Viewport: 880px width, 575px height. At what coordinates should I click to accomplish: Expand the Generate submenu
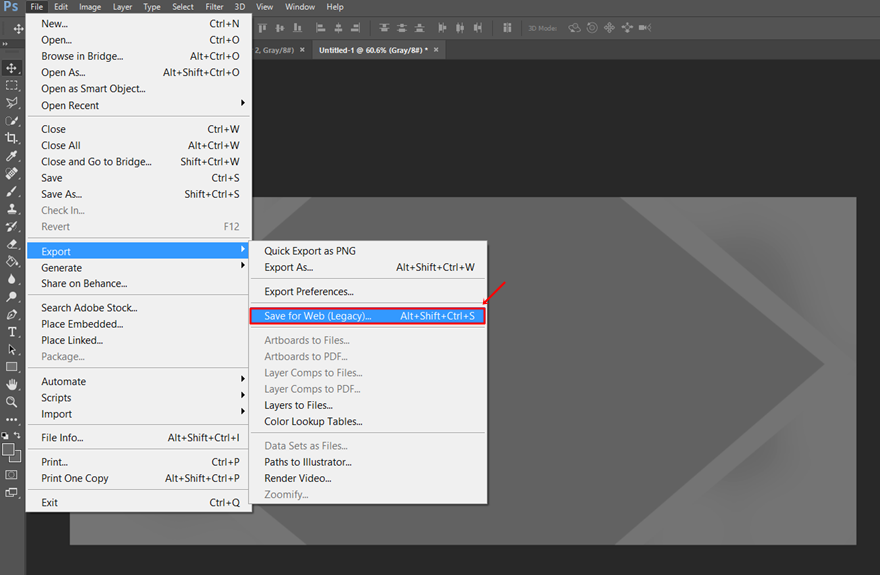tap(140, 268)
